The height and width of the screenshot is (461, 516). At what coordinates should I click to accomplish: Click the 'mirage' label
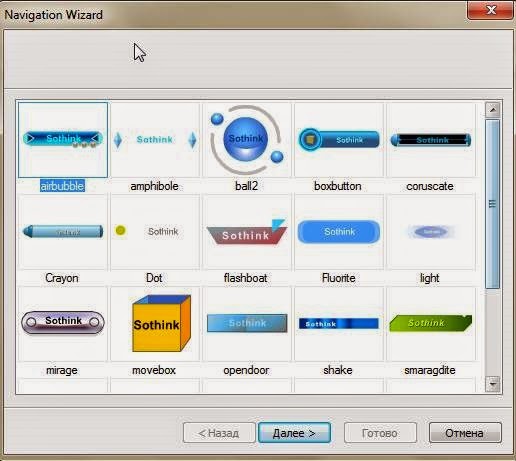(62, 370)
